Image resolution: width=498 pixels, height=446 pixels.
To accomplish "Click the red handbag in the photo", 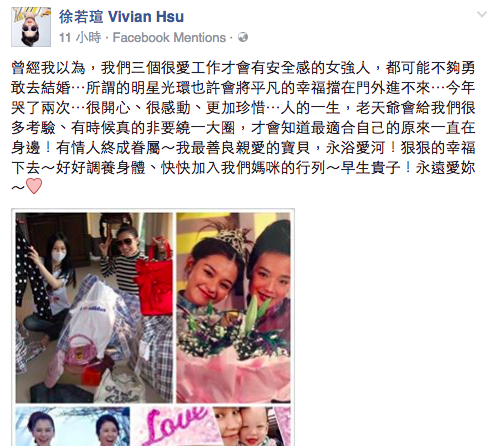I will pos(154,277).
